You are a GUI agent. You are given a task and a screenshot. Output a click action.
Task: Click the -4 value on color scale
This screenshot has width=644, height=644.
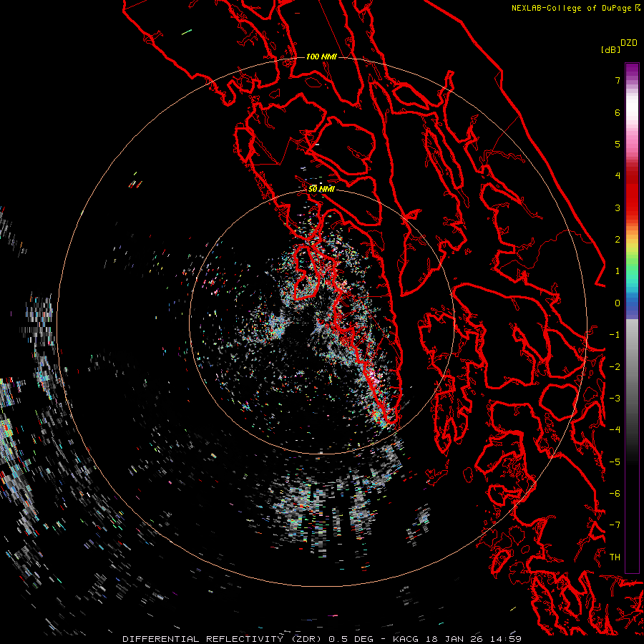coord(615,430)
